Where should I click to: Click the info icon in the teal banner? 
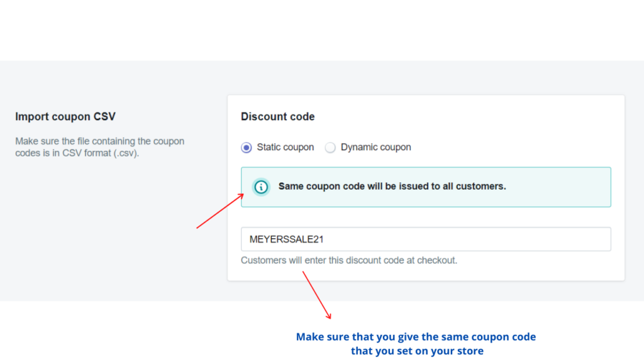tap(260, 187)
